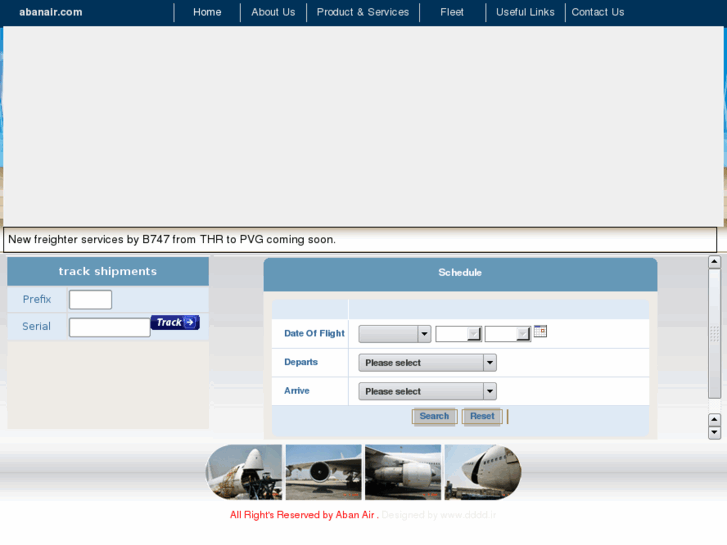727x545 pixels.
Task: Click the Search schedule button
Action: [x=434, y=416]
